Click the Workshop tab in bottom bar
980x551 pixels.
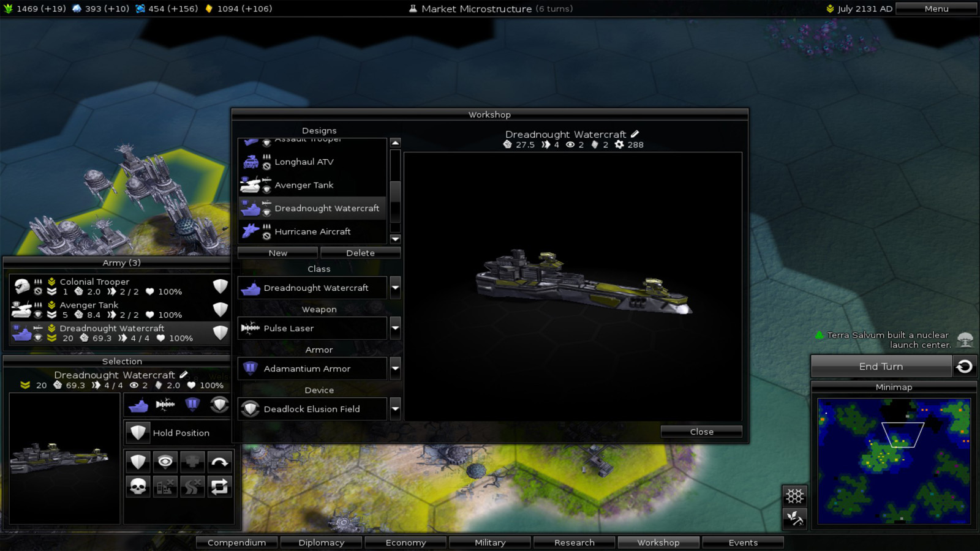(x=658, y=542)
